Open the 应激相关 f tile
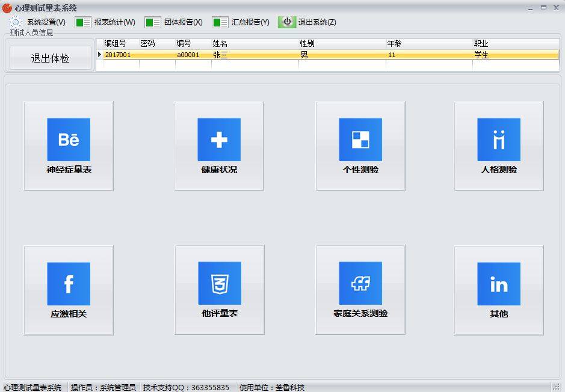This screenshot has height=392, width=565. (x=69, y=290)
